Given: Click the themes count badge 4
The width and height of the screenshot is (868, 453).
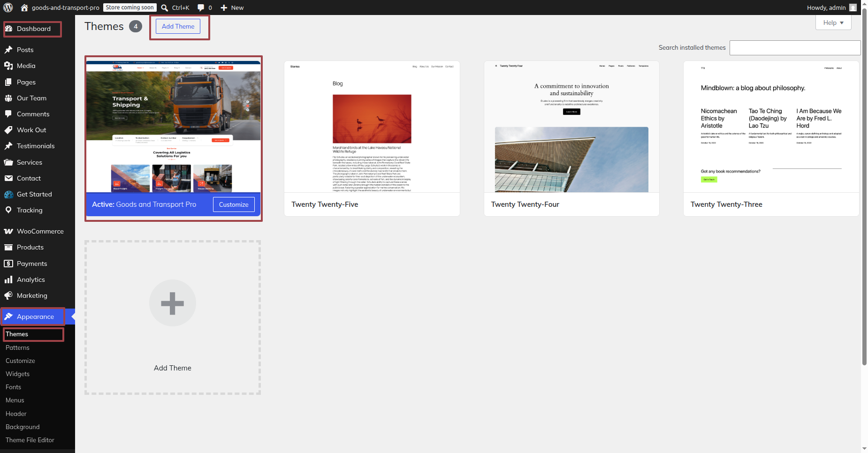Looking at the screenshot, I should [x=136, y=26].
